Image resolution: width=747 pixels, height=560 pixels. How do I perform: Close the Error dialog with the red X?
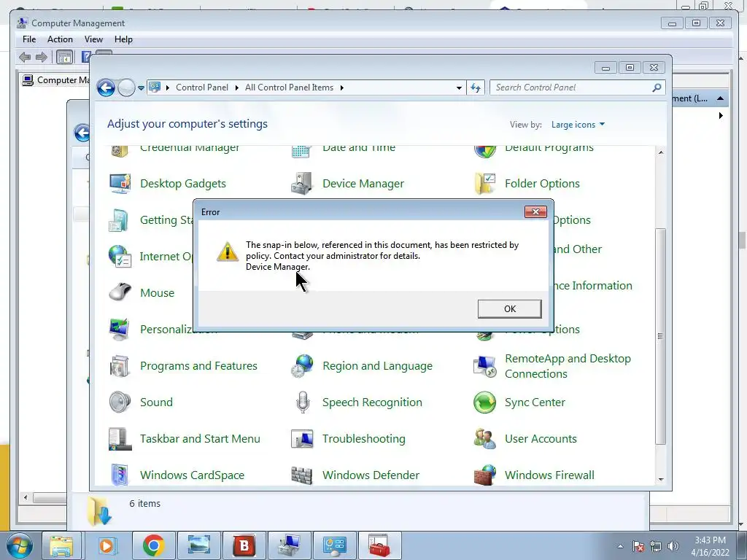point(535,212)
